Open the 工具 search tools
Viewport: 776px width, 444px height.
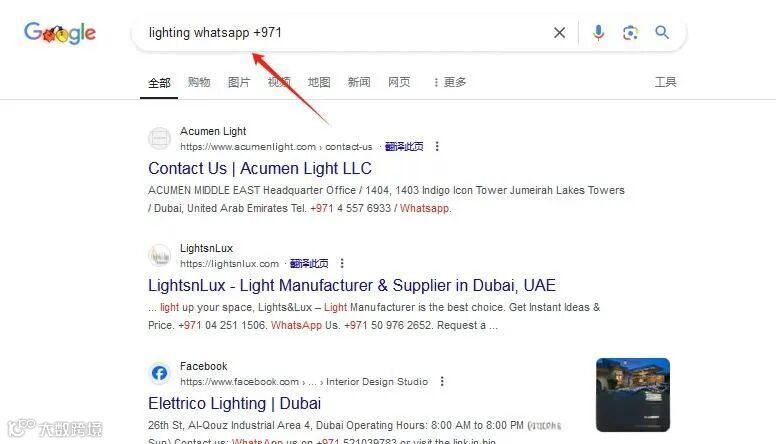(x=665, y=82)
